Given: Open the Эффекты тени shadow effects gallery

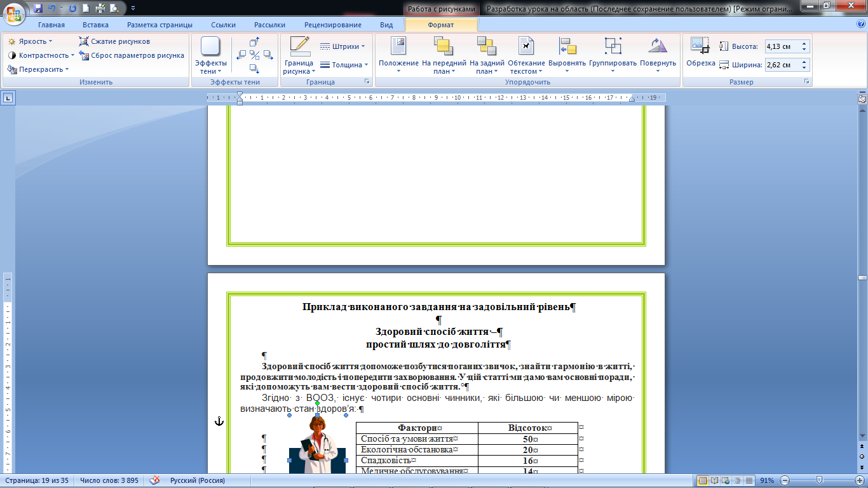Looking at the screenshot, I should point(210,57).
